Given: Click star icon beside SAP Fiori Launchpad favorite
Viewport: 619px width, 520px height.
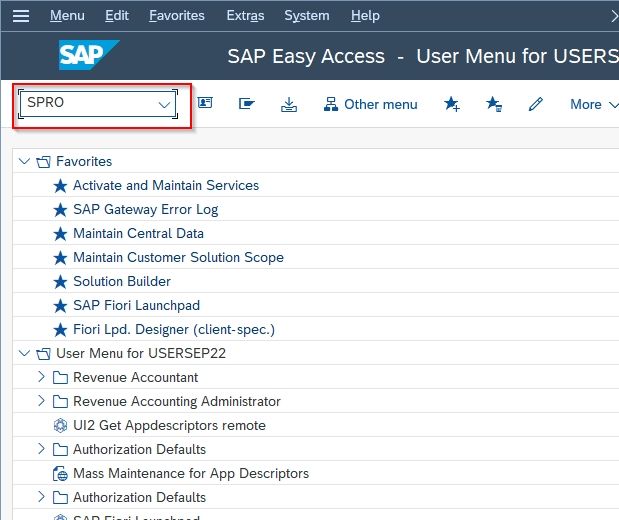Looking at the screenshot, I should (x=60, y=306).
